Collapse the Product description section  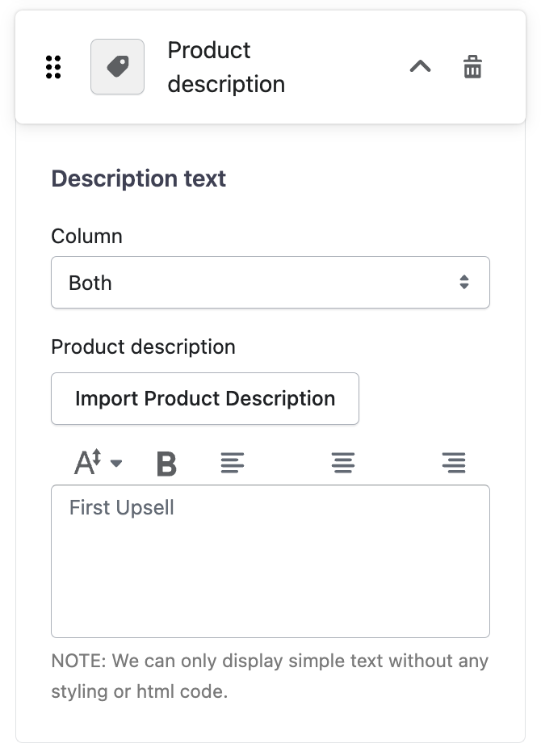420,67
